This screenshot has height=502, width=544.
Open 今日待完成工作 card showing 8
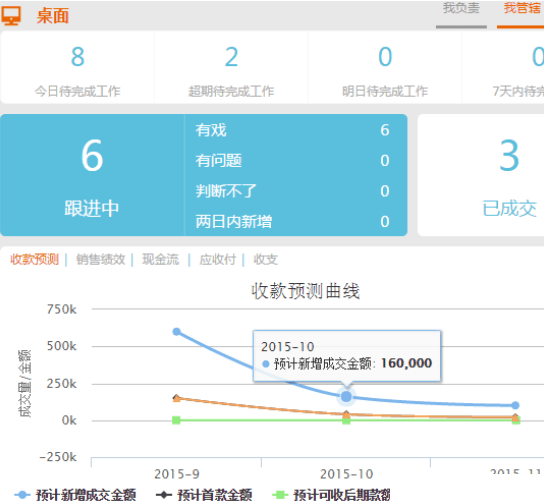click(x=77, y=67)
